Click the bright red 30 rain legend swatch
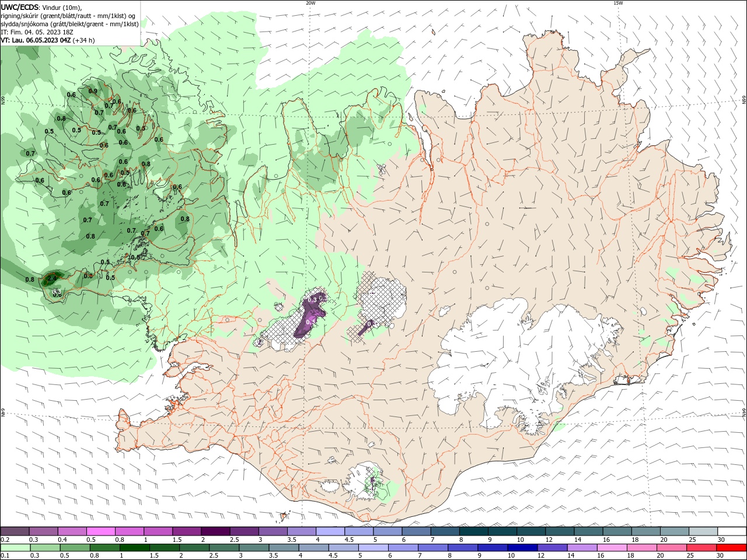This screenshot has width=747, height=560. 732,548
